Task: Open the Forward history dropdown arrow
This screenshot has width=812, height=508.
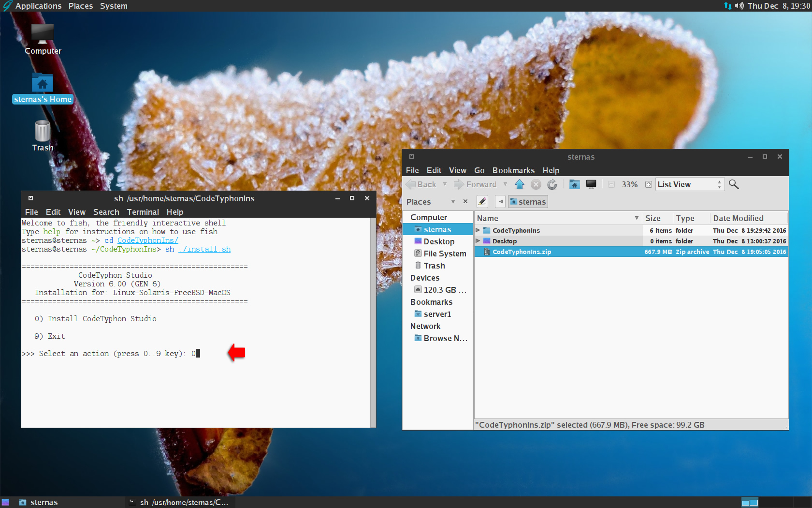Action: 505,184
